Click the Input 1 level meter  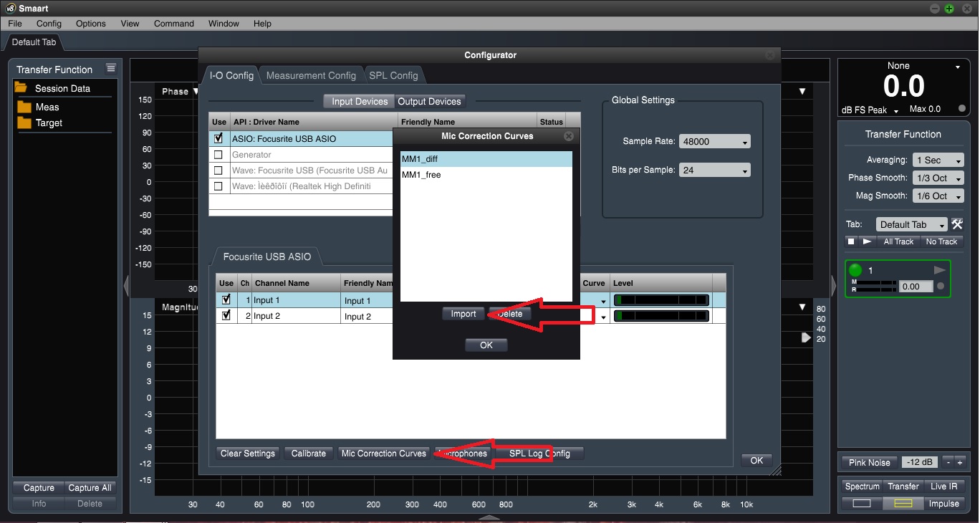pos(662,300)
